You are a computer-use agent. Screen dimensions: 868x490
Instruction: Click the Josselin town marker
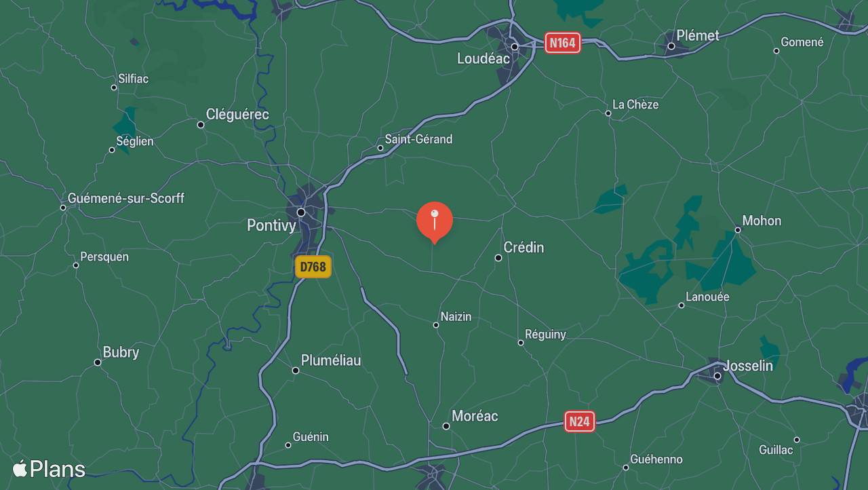[717, 375]
